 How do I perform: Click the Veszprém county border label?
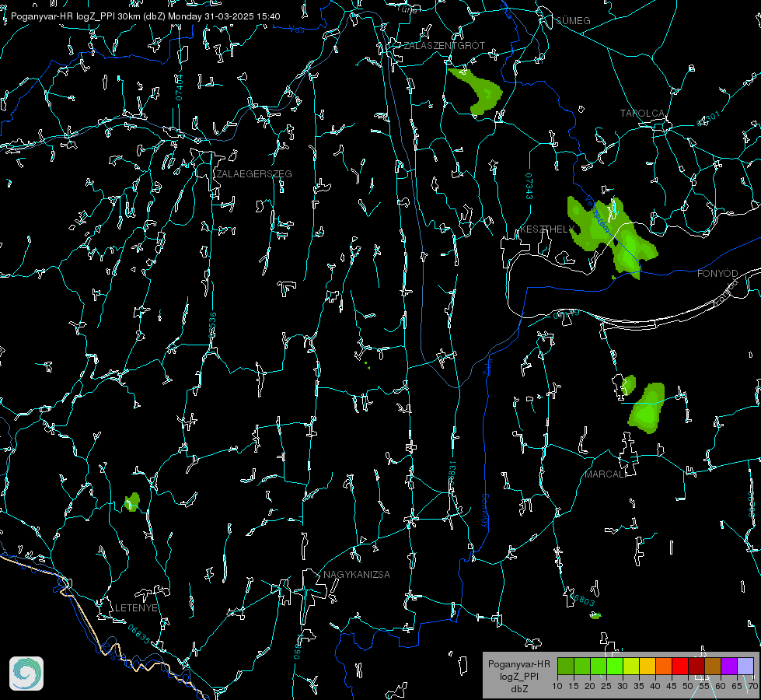598,214
